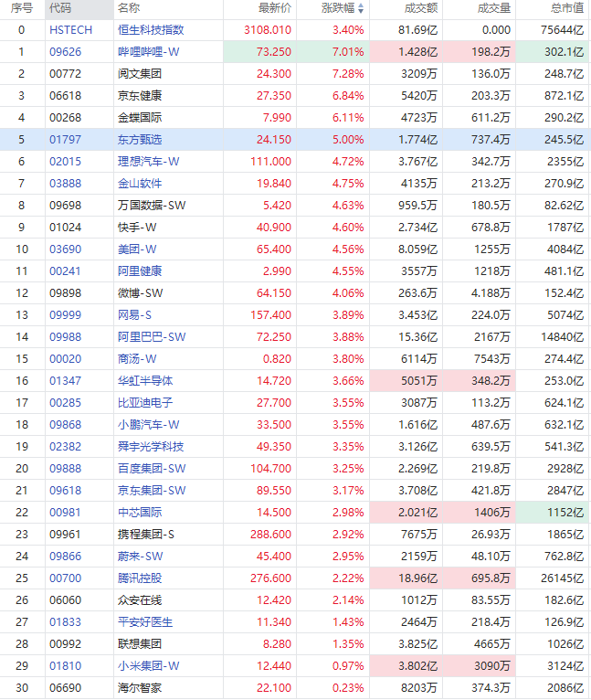Viewport: 591px width, 700px height.
Task: Sort by 总市值 column header
Action: click(567, 8)
